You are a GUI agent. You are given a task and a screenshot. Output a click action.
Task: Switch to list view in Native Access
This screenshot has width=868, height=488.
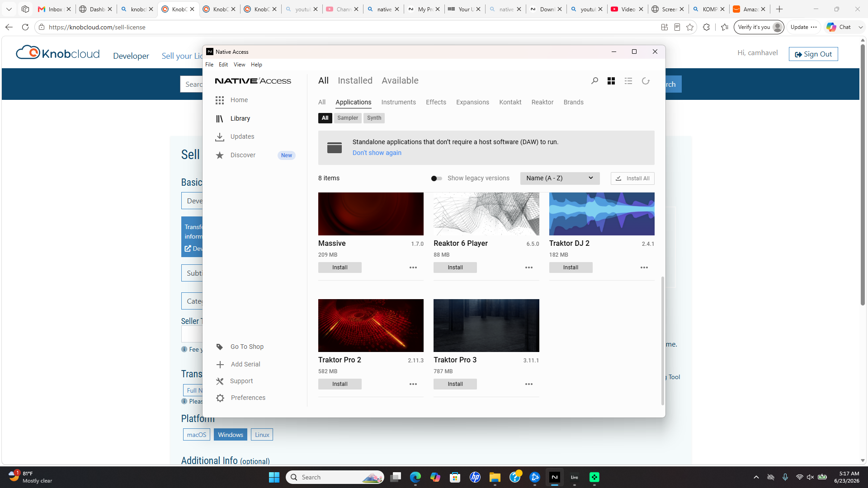coord(628,81)
